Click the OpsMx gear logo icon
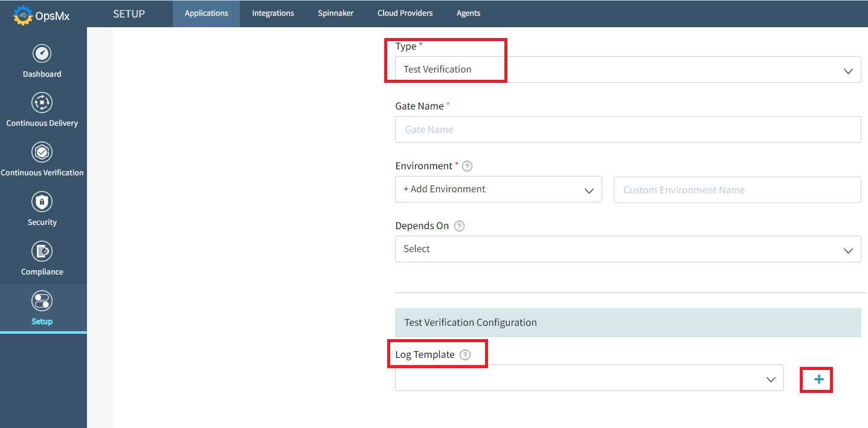Image resolution: width=868 pixels, height=428 pixels. 23,15
